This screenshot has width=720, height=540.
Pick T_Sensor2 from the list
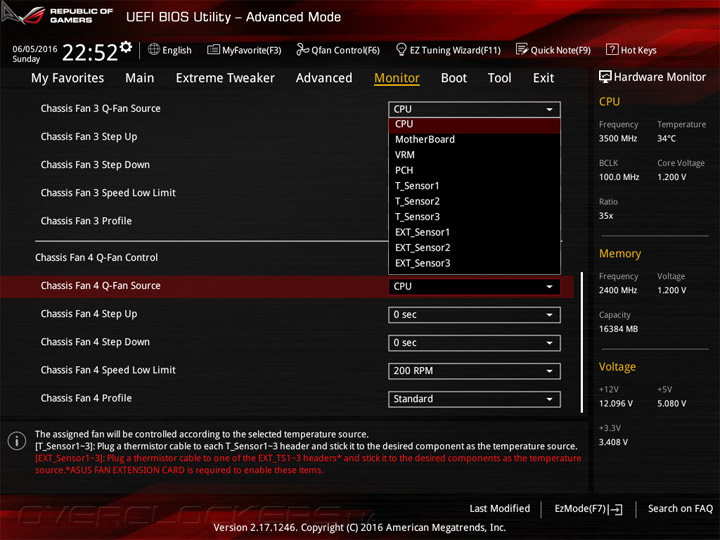(474, 202)
